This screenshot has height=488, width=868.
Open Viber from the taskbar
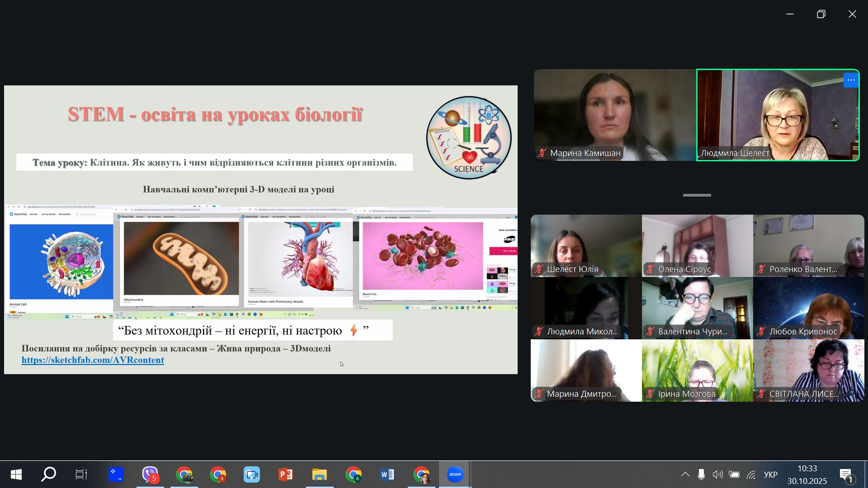pyautogui.click(x=150, y=474)
